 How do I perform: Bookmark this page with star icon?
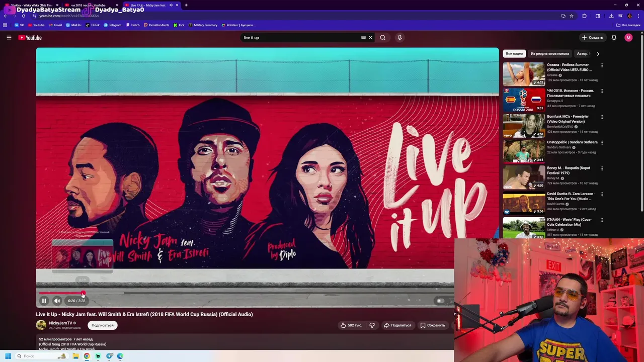(x=572, y=16)
